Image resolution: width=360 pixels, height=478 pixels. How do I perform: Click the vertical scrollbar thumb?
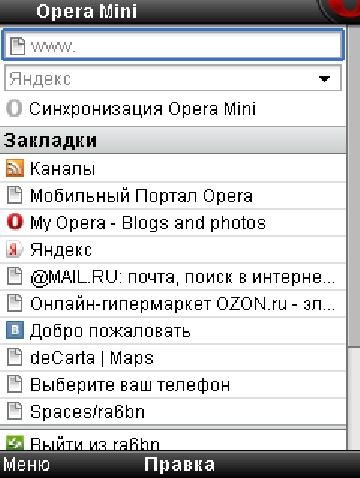353,187
